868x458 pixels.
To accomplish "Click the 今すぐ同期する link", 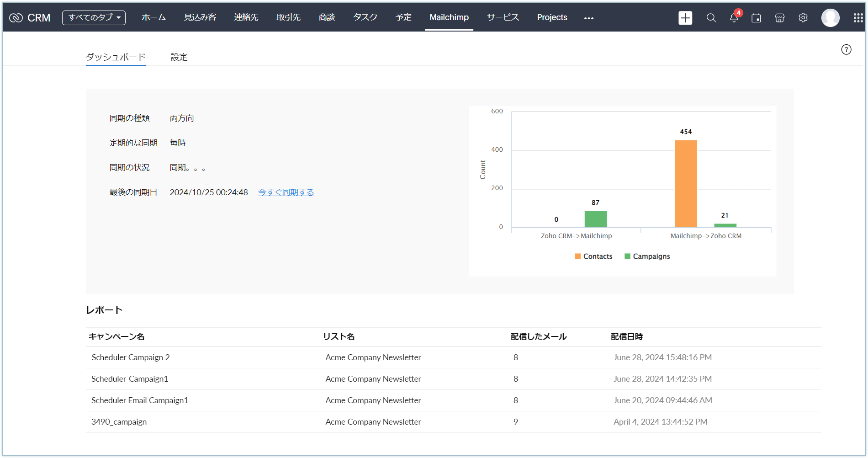I will [286, 192].
